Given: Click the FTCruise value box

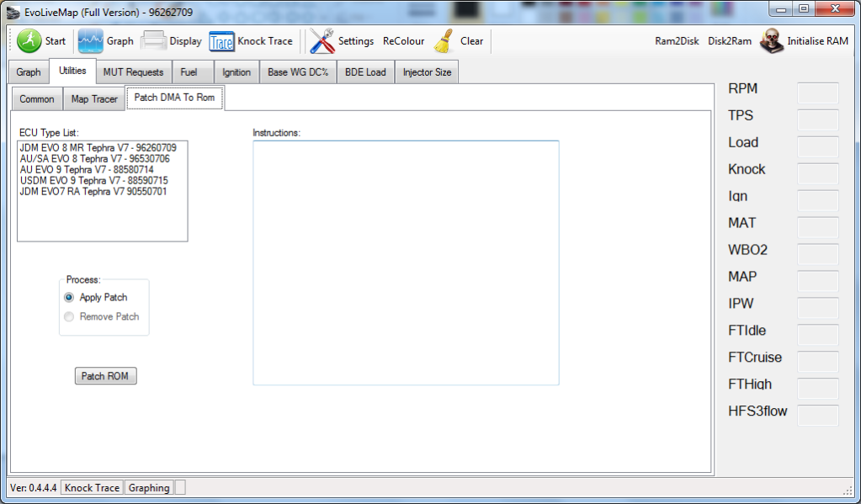Looking at the screenshot, I should [x=817, y=362].
